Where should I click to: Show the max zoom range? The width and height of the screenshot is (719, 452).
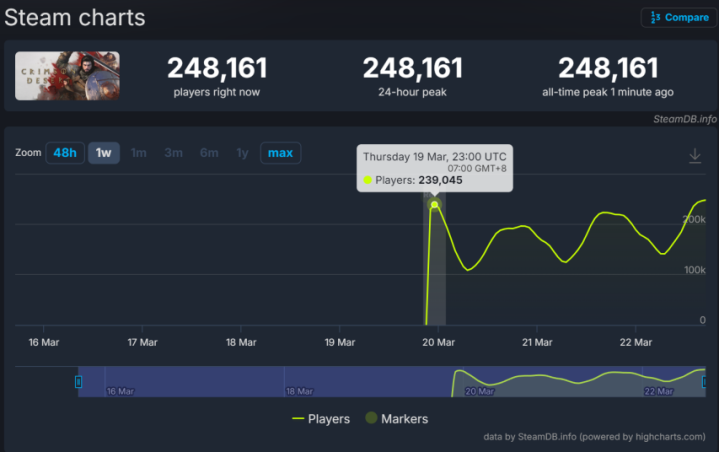click(280, 153)
